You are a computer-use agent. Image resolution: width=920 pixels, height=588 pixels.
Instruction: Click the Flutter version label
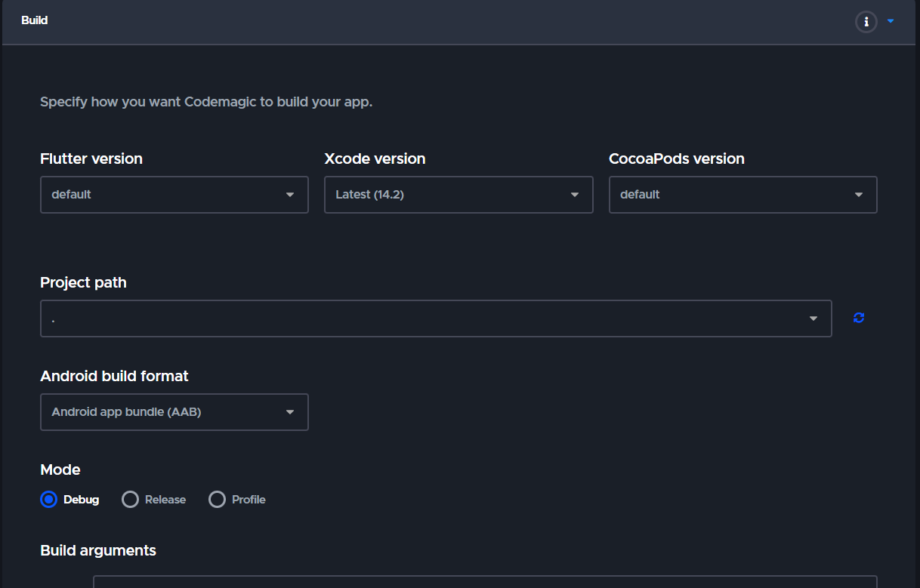[x=91, y=159]
